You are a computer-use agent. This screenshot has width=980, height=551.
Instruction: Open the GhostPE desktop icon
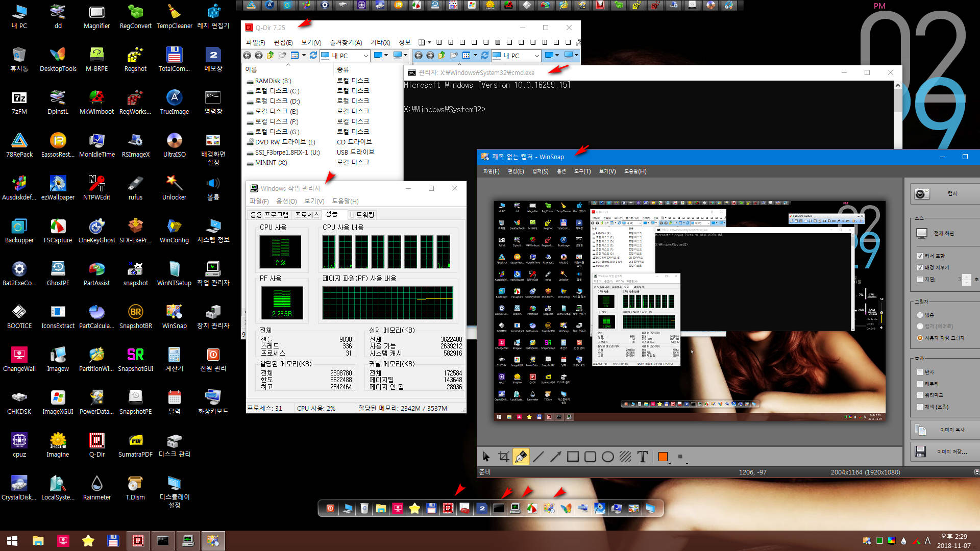(58, 273)
